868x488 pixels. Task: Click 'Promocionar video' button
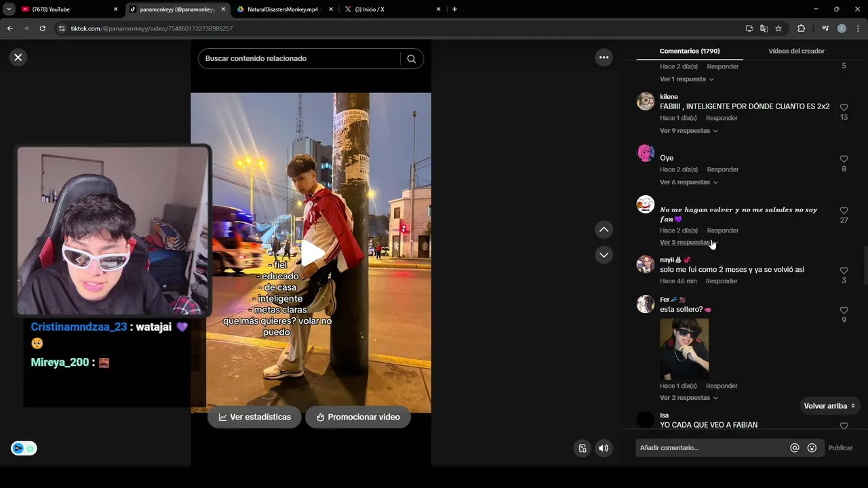[x=357, y=417]
